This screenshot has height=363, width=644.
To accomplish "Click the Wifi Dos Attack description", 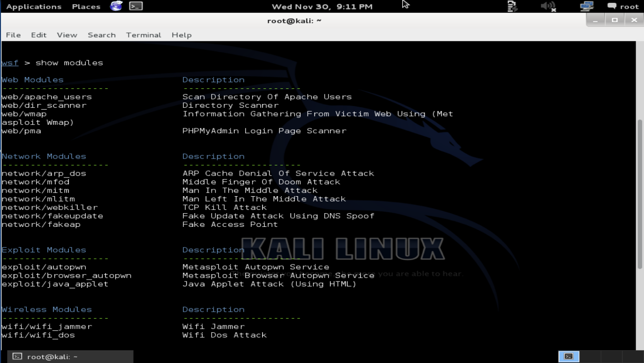I will click(x=224, y=335).
